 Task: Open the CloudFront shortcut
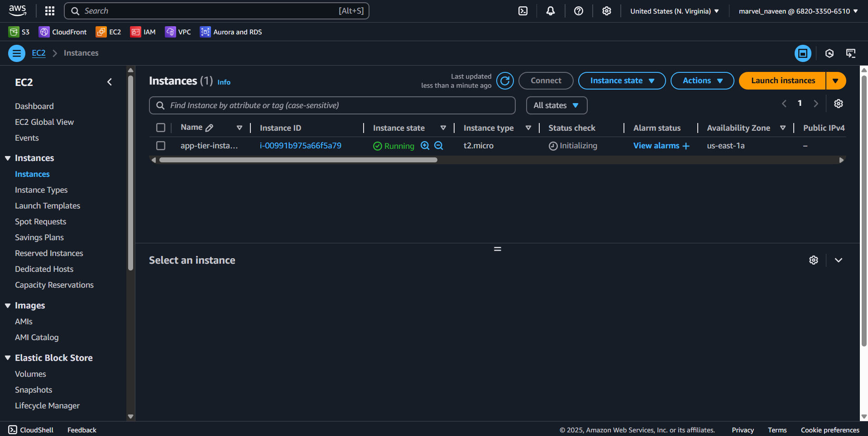(x=63, y=32)
